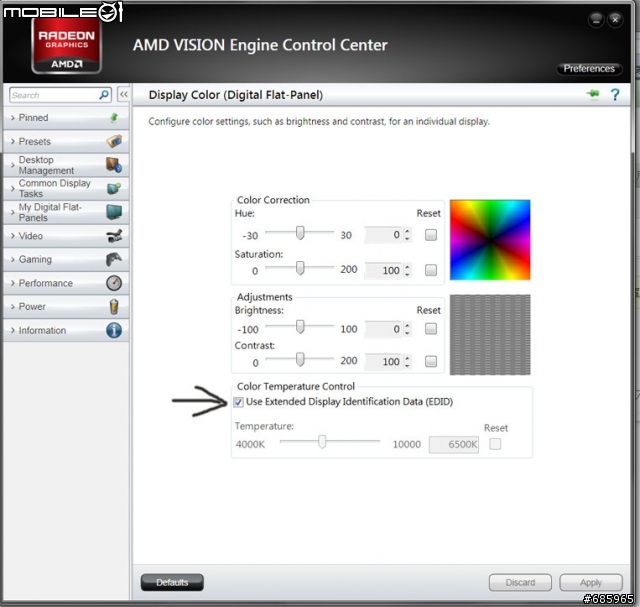Open the Performance menu item

point(66,283)
